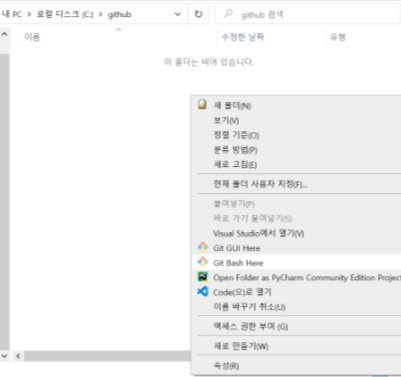Select 속성(R) at menu bottom
Viewport: 401px width, 377px height.
click(297, 365)
